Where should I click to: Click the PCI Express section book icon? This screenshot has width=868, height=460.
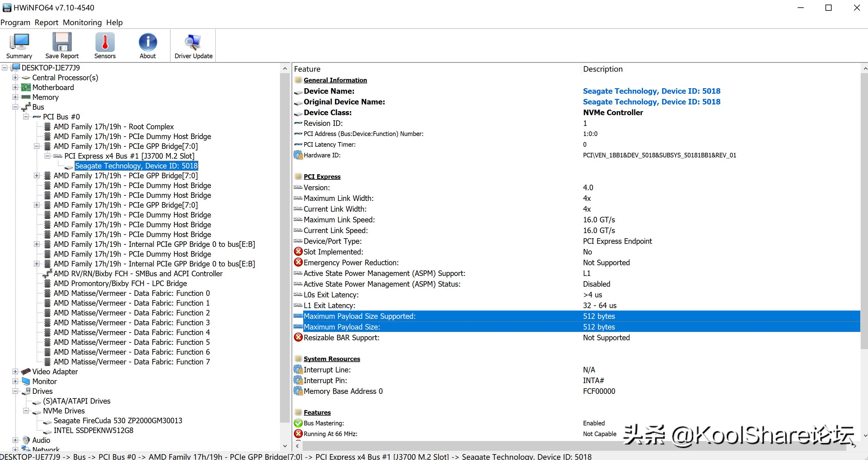tap(298, 176)
